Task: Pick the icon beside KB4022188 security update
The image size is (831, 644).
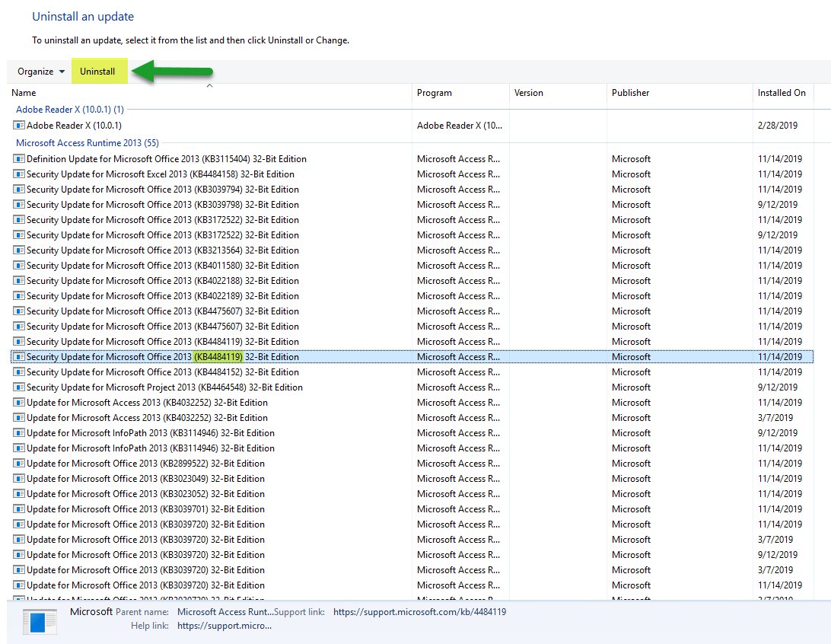Action: click(18, 281)
